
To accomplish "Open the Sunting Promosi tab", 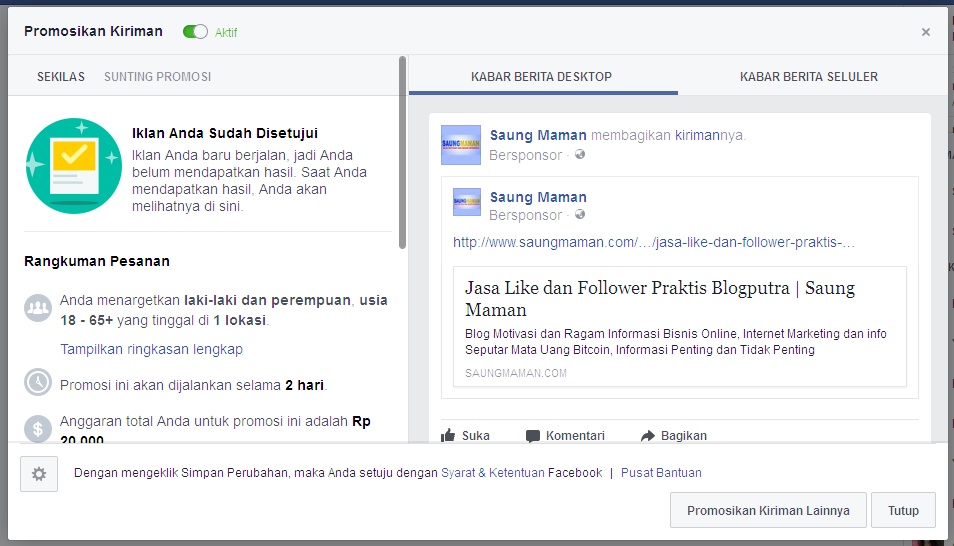I will click(158, 77).
